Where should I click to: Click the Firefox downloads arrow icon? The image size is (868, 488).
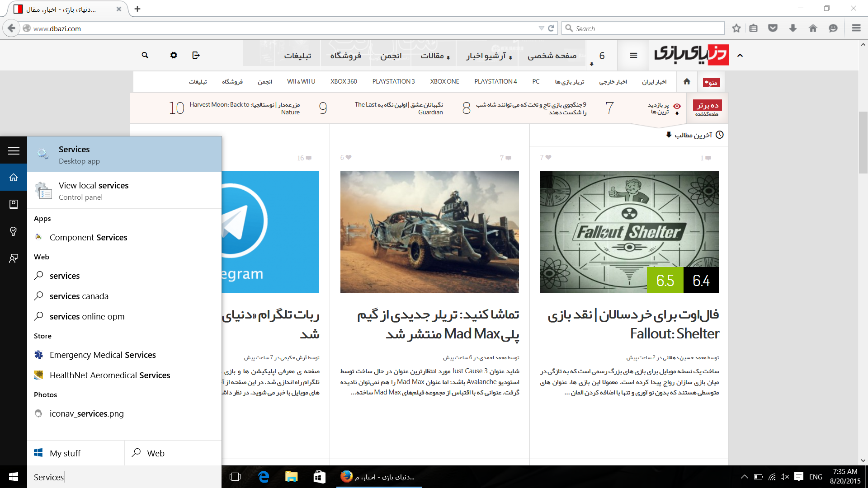click(x=793, y=28)
